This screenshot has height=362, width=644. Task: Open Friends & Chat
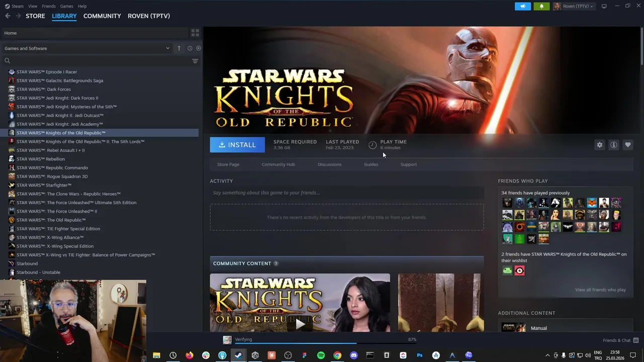(x=621, y=340)
